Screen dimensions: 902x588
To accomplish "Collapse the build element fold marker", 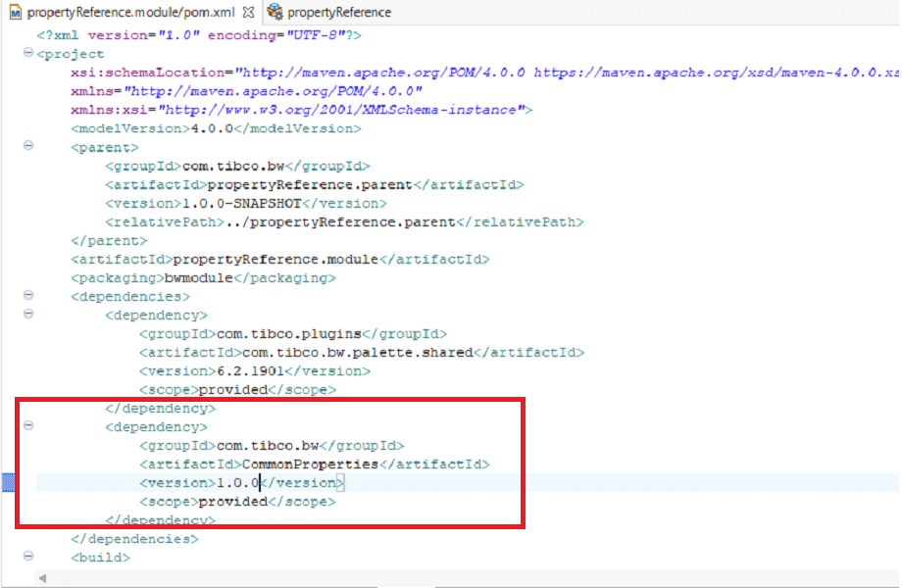I will (28, 556).
